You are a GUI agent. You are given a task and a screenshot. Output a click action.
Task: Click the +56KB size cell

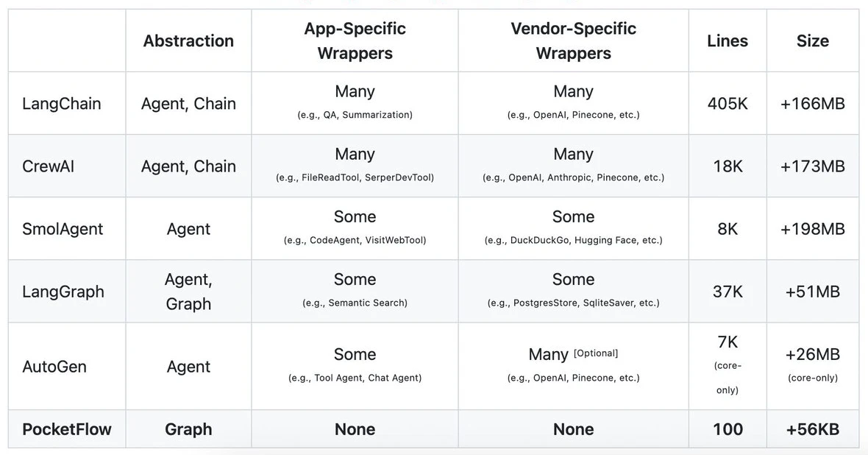pos(813,429)
